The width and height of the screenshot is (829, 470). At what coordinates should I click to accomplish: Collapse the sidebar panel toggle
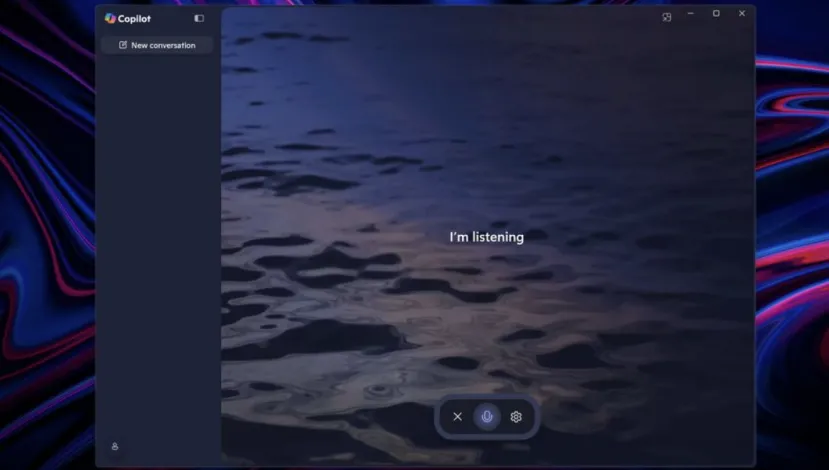(x=199, y=19)
